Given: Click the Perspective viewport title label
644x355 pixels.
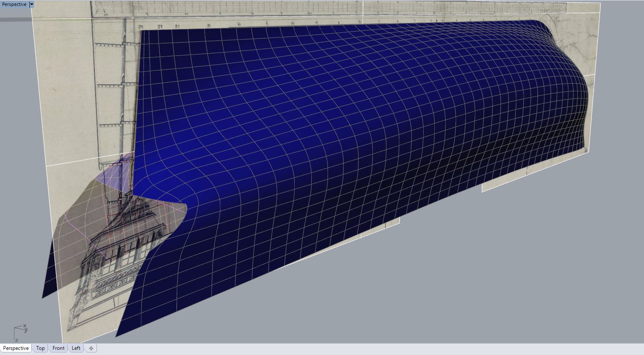Looking at the screenshot, I should [14, 4].
